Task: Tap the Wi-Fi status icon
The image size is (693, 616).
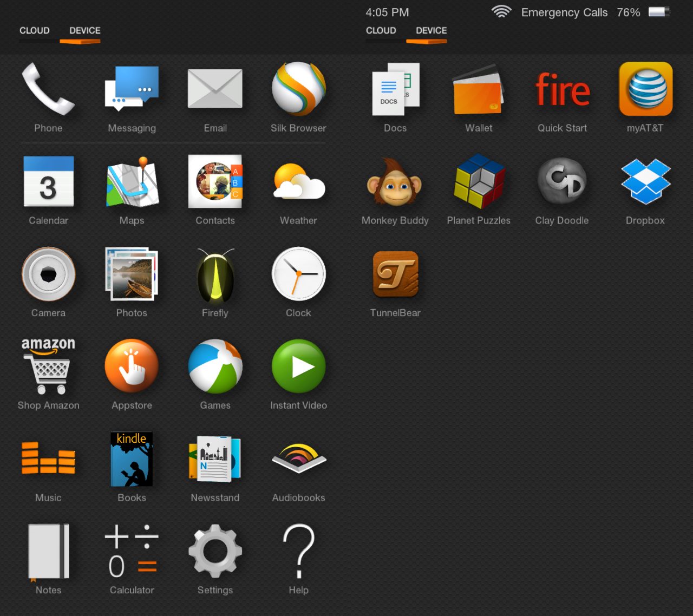Action: pyautogui.click(x=501, y=12)
